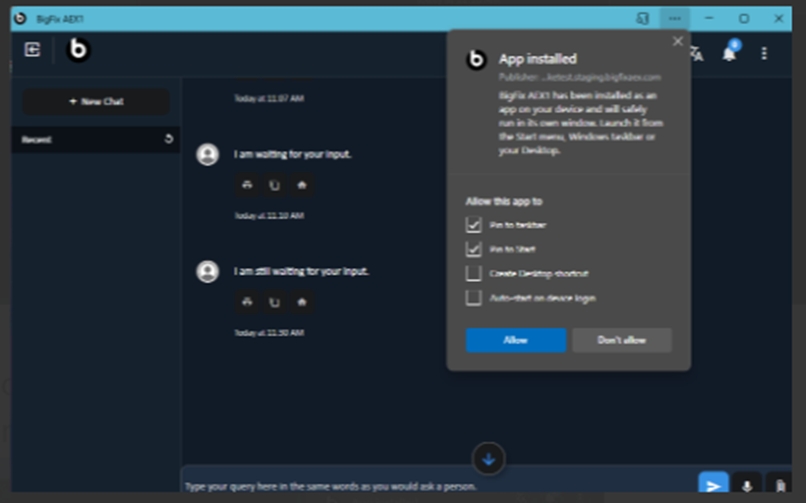The height and width of the screenshot is (503, 806).
Task: Close the App installed popup
Action: [x=677, y=41]
